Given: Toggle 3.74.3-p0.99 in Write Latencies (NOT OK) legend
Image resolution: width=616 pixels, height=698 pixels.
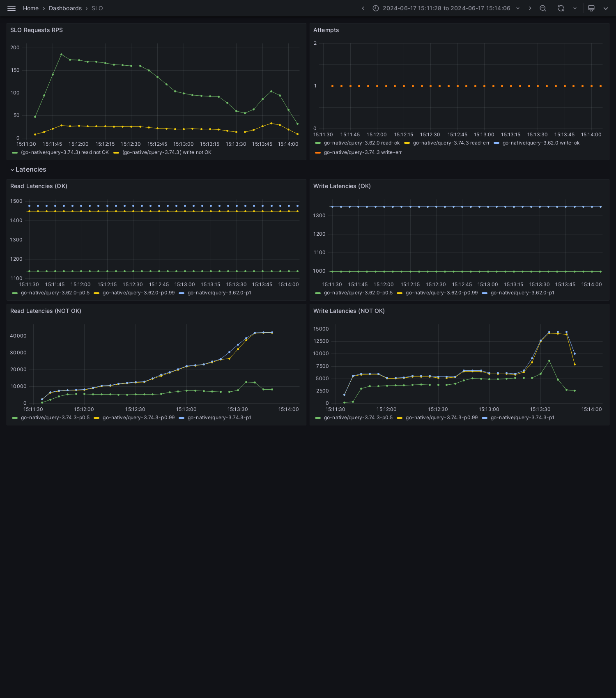Looking at the screenshot, I should (441, 418).
